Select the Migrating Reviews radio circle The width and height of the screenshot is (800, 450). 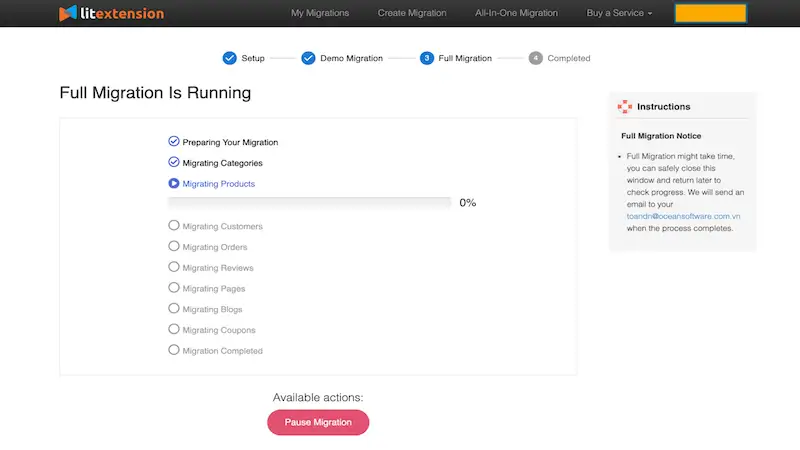(174, 267)
